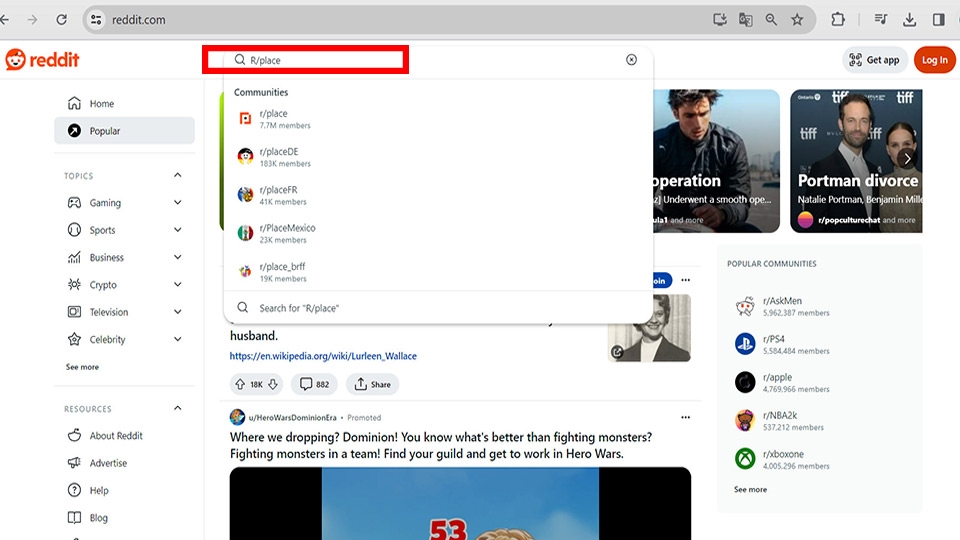
Task: Collapse the Resources section
Action: pyautogui.click(x=178, y=408)
